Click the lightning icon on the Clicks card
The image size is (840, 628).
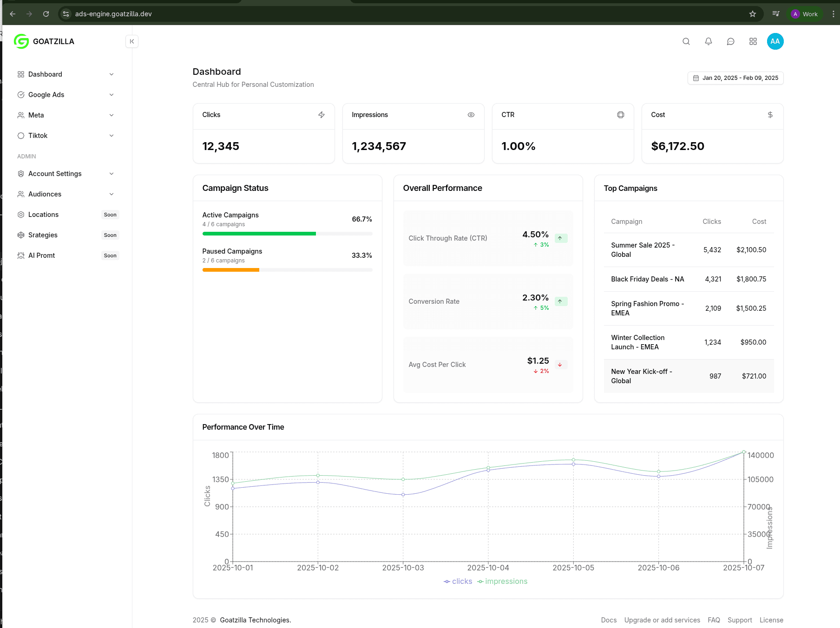point(322,115)
